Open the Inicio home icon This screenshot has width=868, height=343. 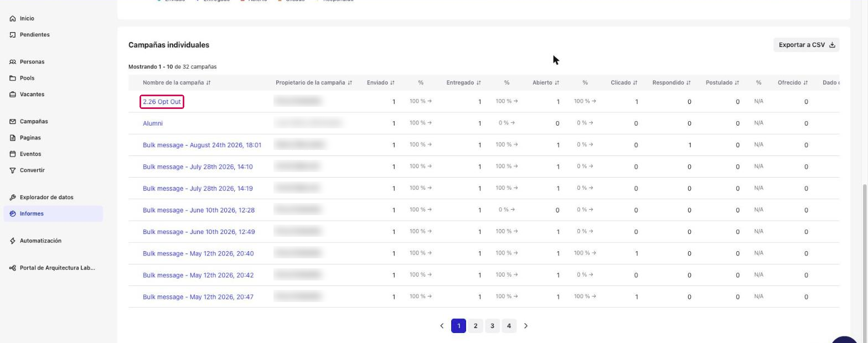[x=13, y=19]
